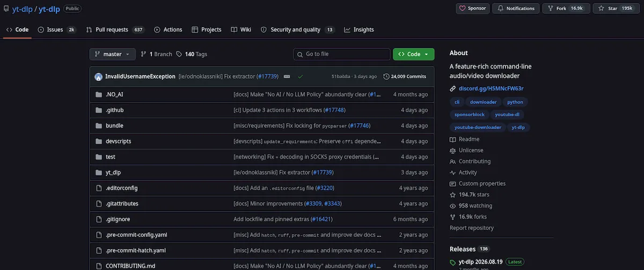The image size is (644, 270).
Task: Open the Insights tab
Action: pos(359,29)
